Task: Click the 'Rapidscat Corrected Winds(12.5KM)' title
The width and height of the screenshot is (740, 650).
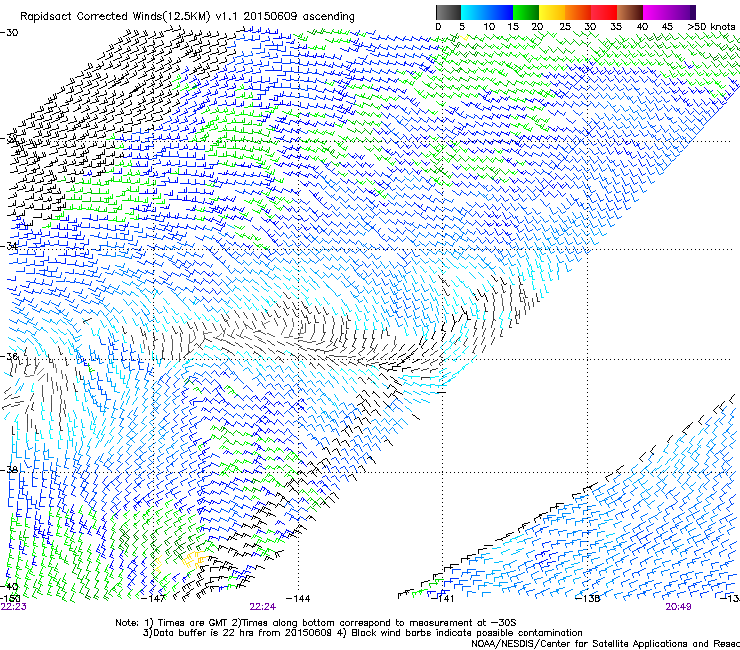Action: coord(116,17)
